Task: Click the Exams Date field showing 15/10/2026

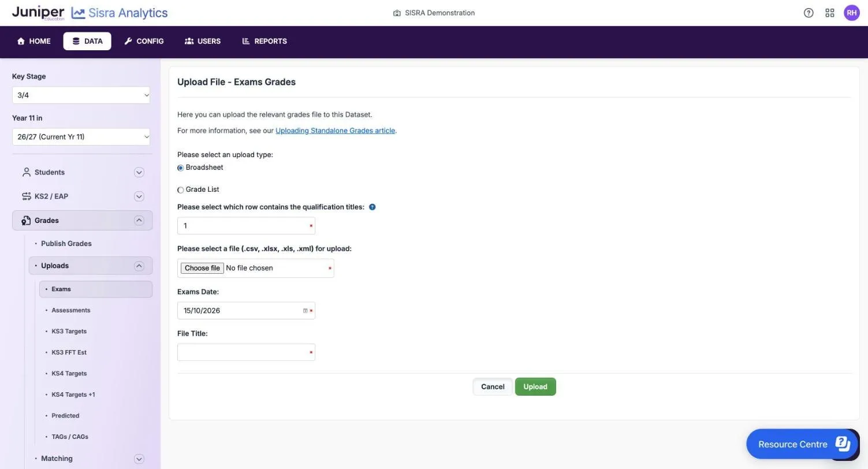Action: [x=246, y=311]
